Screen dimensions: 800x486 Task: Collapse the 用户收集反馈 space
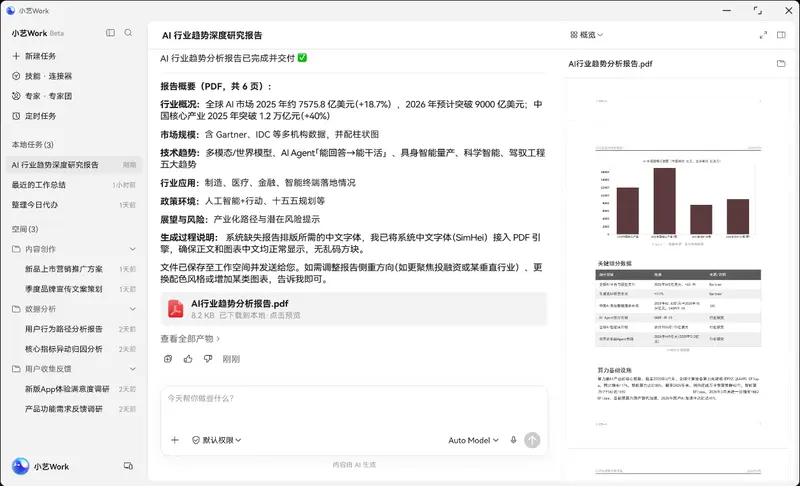coord(133,369)
